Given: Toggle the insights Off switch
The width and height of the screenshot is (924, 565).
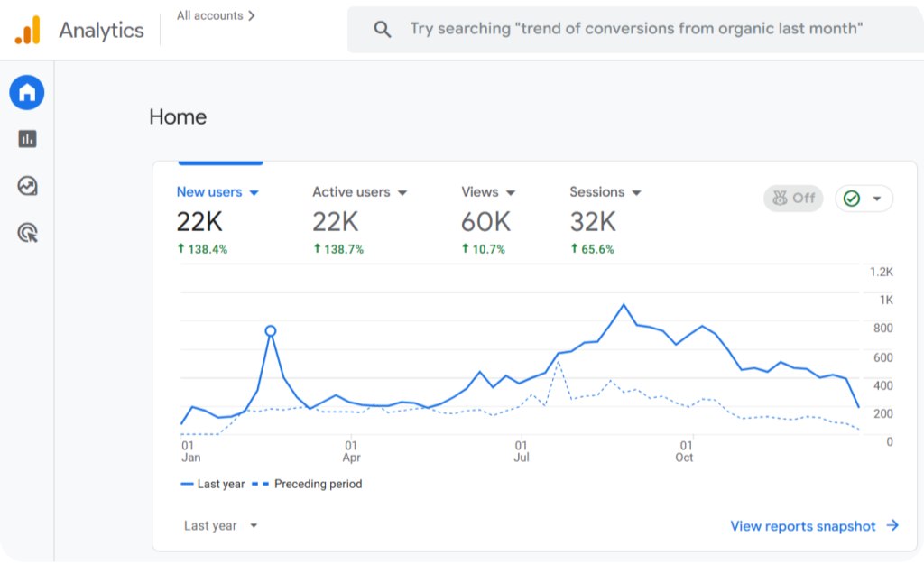Looking at the screenshot, I should 793,199.
